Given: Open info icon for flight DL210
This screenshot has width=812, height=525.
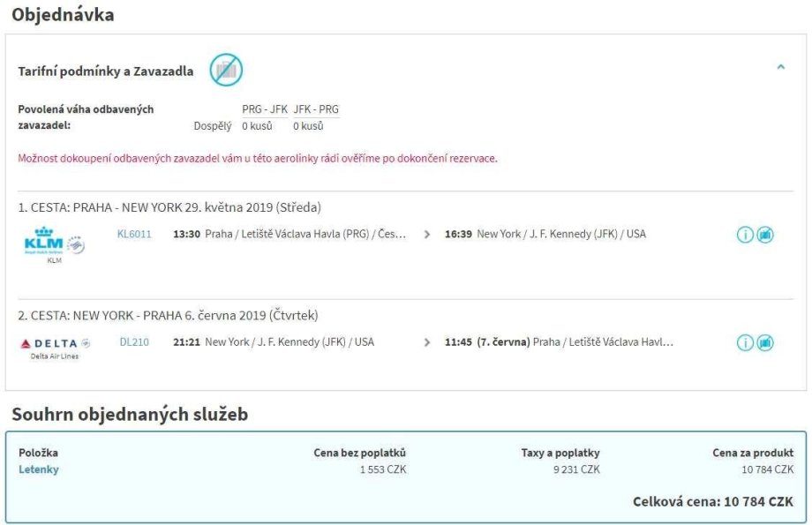Looking at the screenshot, I should click(x=746, y=343).
